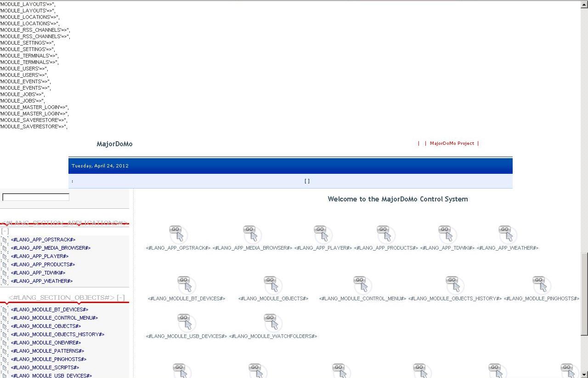
Task: Click the sidebar search input box
Action: click(36, 197)
